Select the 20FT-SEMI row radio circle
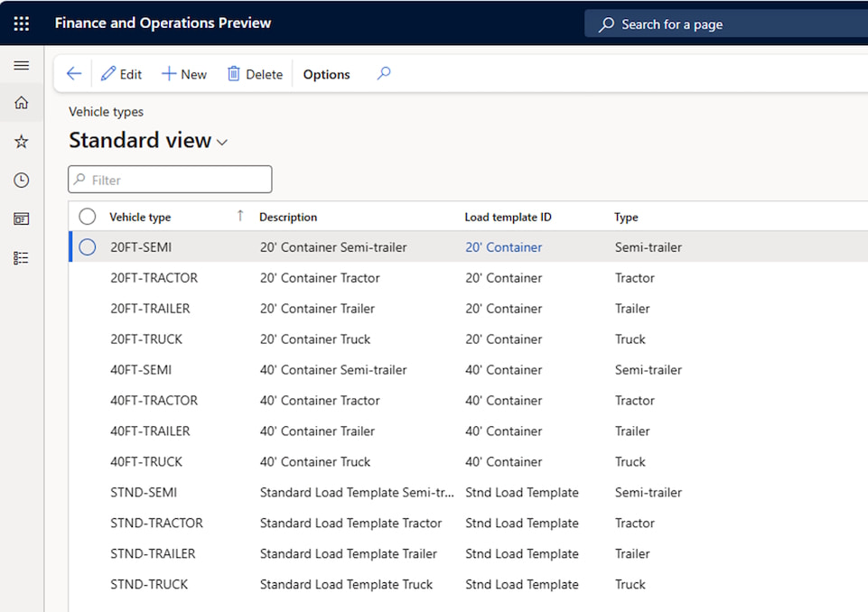 (x=88, y=247)
